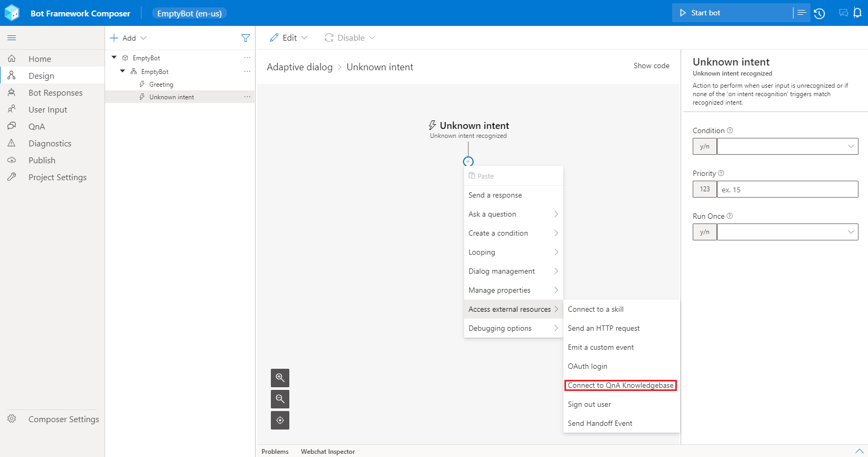Click the filter icon in the project tree
The image size is (868, 457).
point(246,38)
